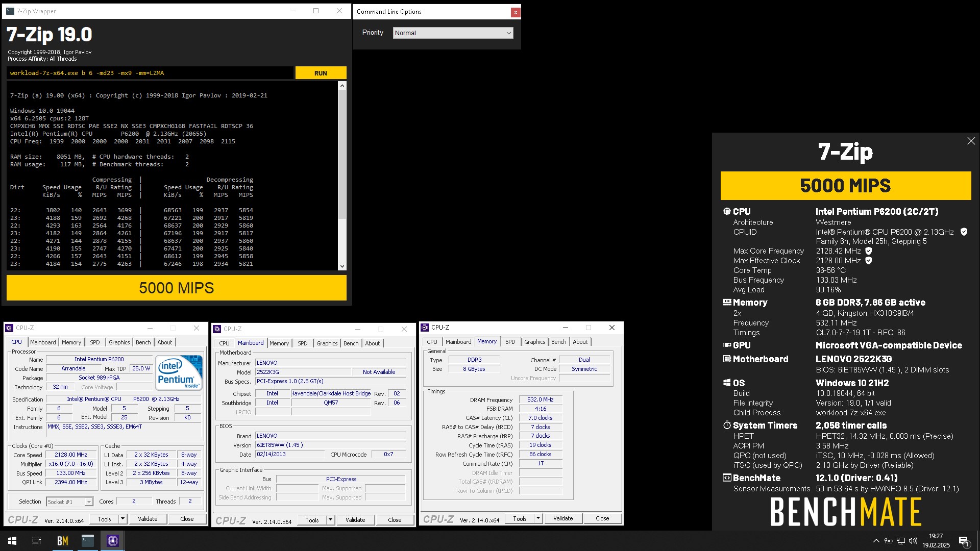The width and height of the screenshot is (980, 551).
Task: Click the "QM57" southbridge value
Action: [331, 403]
